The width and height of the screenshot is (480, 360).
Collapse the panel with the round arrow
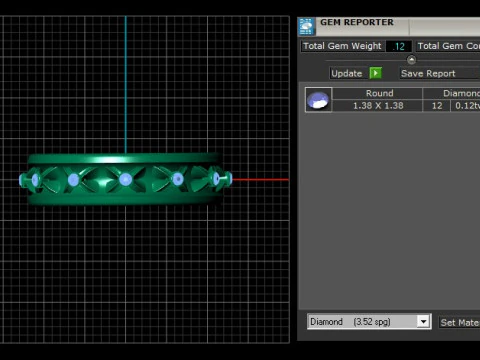pyautogui.click(x=411, y=60)
